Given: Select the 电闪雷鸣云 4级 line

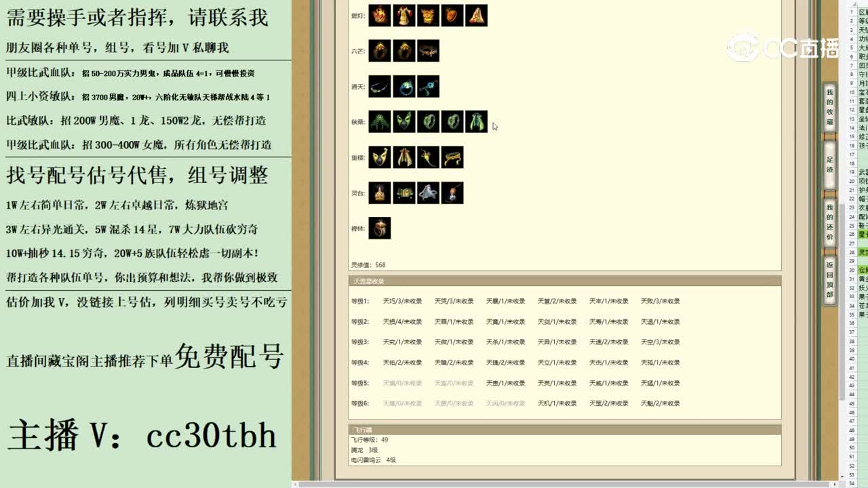Looking at the screenshot, I should [x=373, y=460].
